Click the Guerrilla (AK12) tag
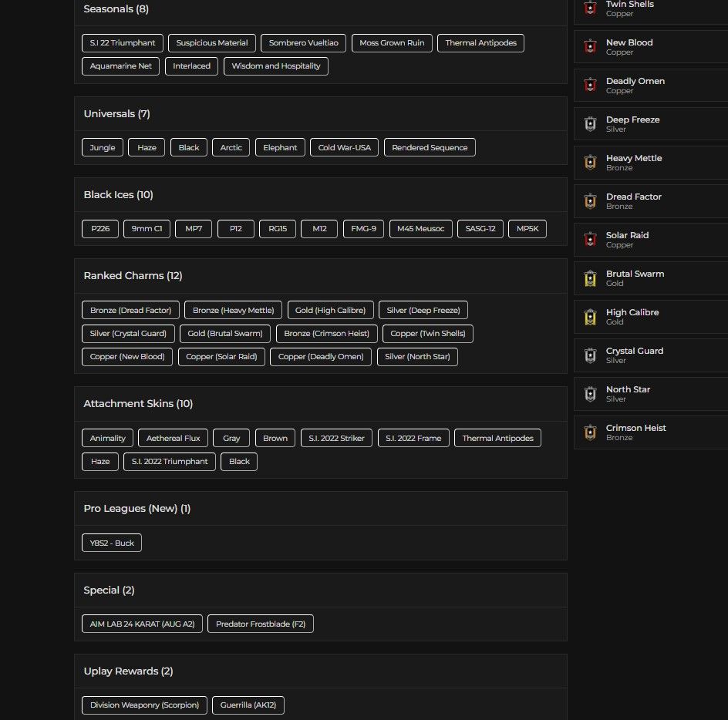This screenshot has width=728, height=720. [x=248, y=705]
